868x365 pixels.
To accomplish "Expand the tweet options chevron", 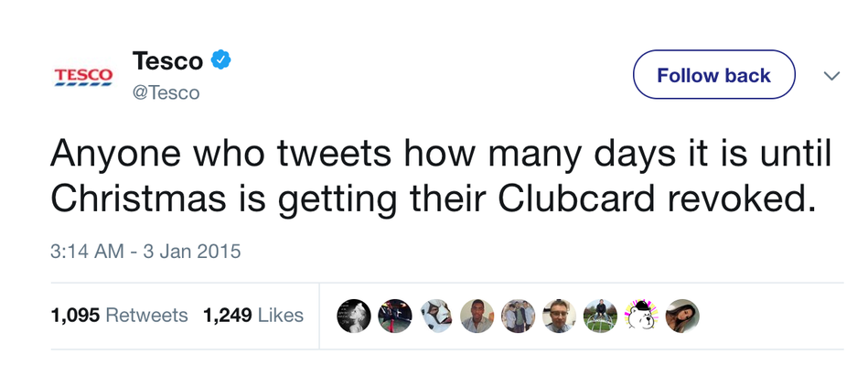I will coord(831,75).
